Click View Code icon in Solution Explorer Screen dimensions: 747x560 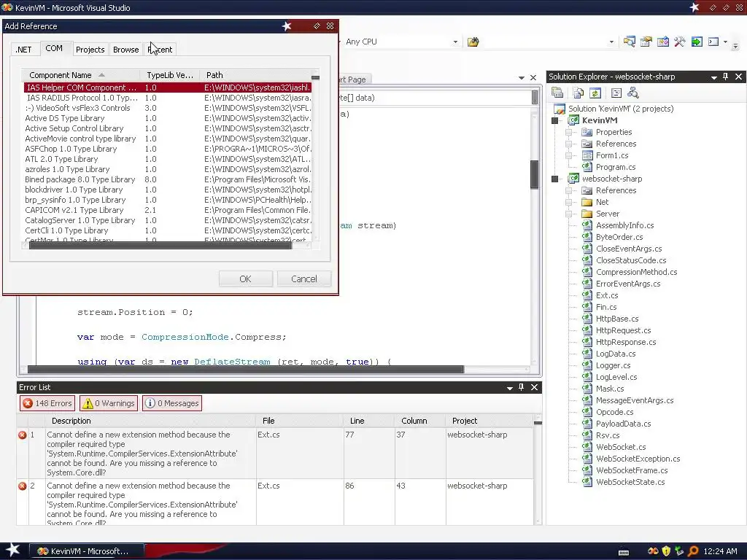(616, 93)
